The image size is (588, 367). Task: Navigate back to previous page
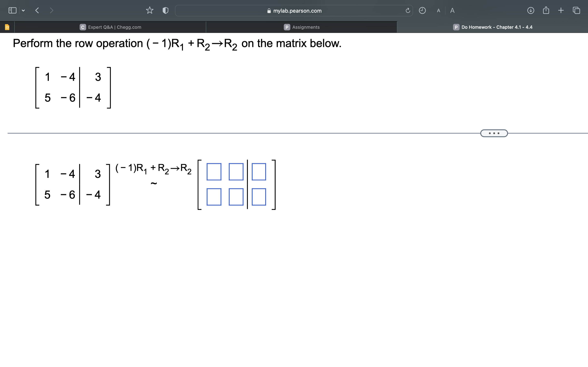(37, 10)
